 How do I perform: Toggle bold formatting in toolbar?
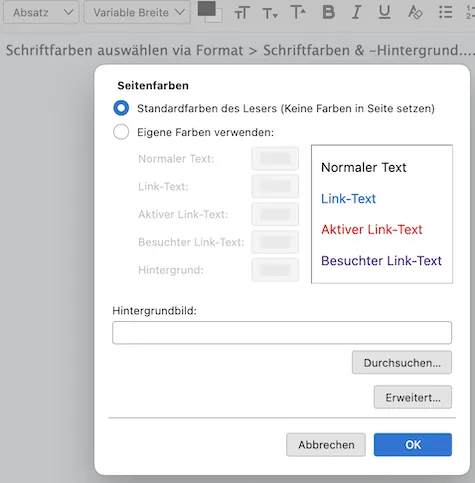(328, 12)
